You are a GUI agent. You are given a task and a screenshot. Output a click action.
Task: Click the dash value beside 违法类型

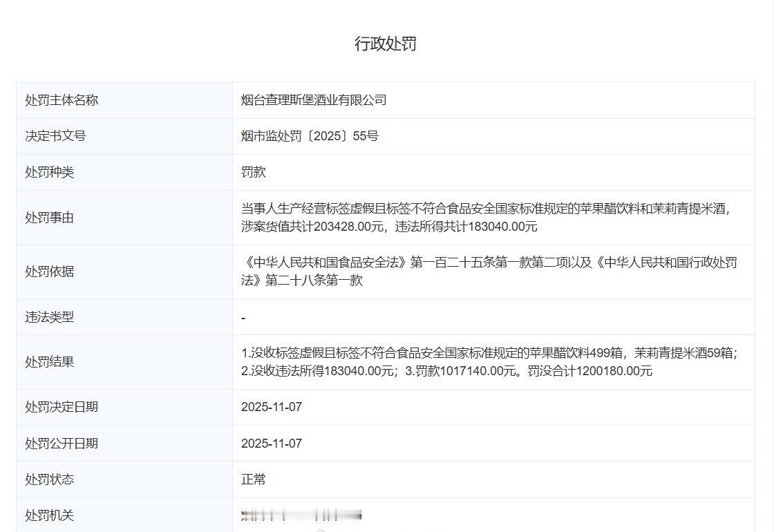point(243,318)
